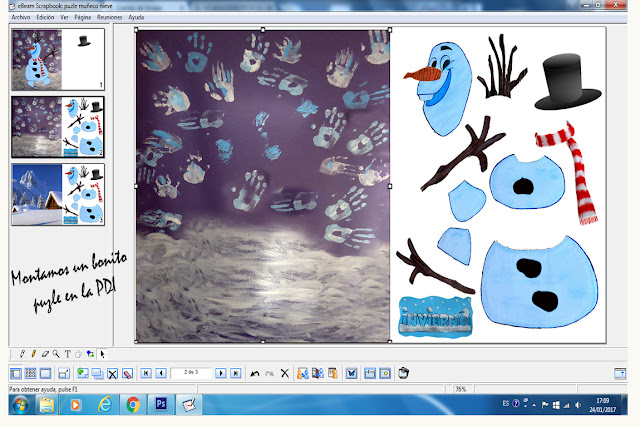Select the middle snowman body with one button
This screenshot has width=640, height=427.
[527, 181]
